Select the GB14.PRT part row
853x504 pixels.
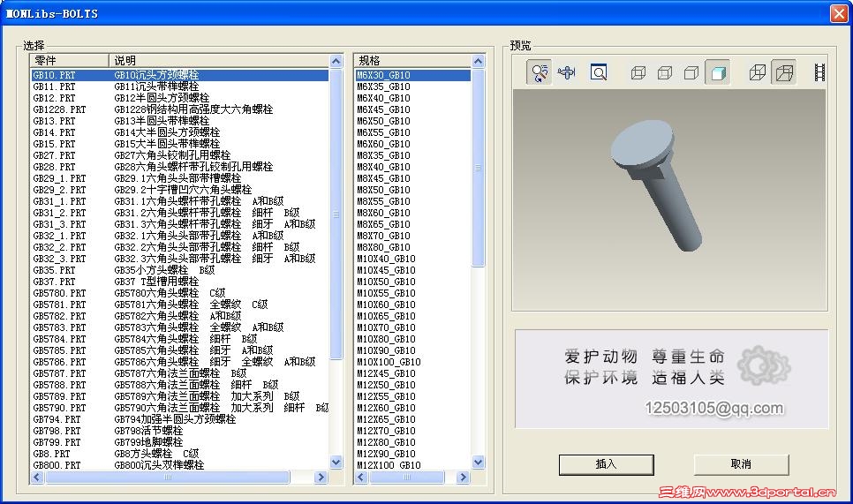click(x=179, y=132)
